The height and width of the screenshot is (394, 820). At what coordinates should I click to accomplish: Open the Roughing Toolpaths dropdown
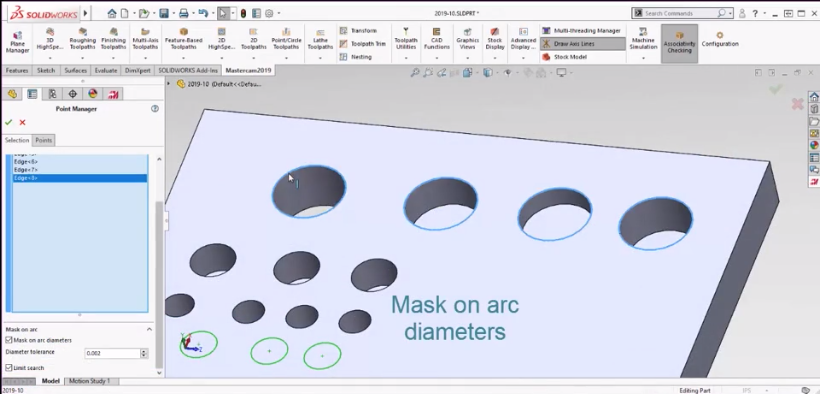[x=83, y=58]
